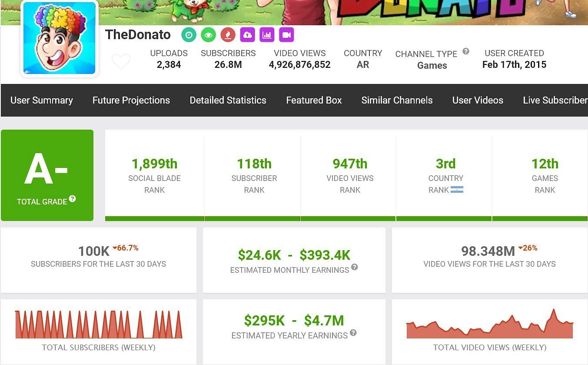Click the purple bar chart badge icon
Image resolution: width=588 pixels, height=365 pixels.
(x=267, y=35)
